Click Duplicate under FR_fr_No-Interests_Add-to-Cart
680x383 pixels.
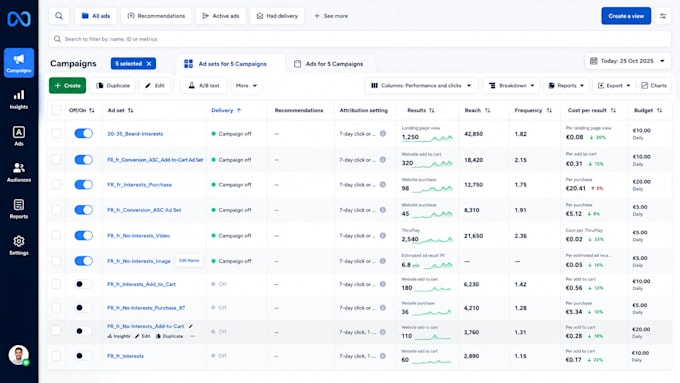[x=170, y=336]
